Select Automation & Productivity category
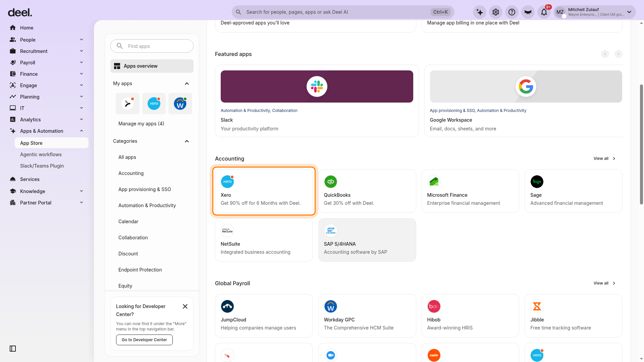 (x=147, y=205)
